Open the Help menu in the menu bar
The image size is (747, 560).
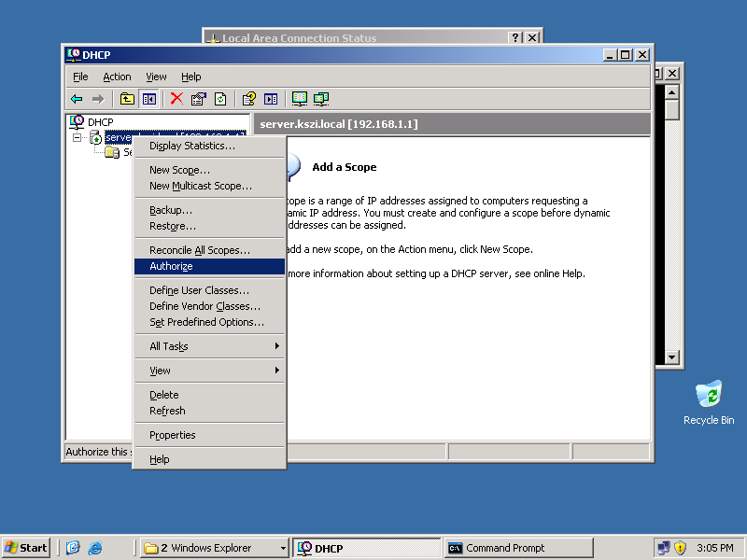(x=191, y=77)
